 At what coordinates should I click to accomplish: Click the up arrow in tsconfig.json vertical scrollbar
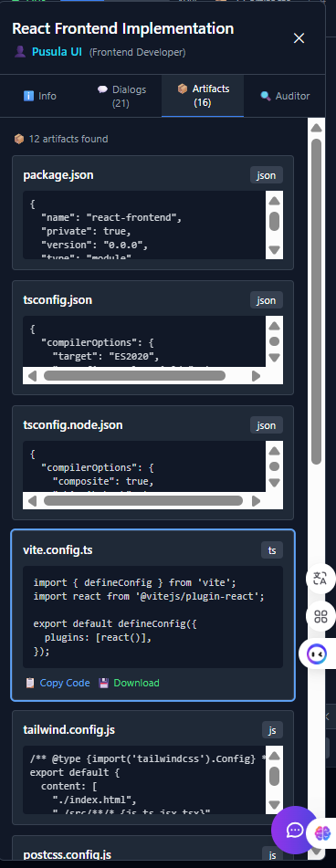click(274, 326)
